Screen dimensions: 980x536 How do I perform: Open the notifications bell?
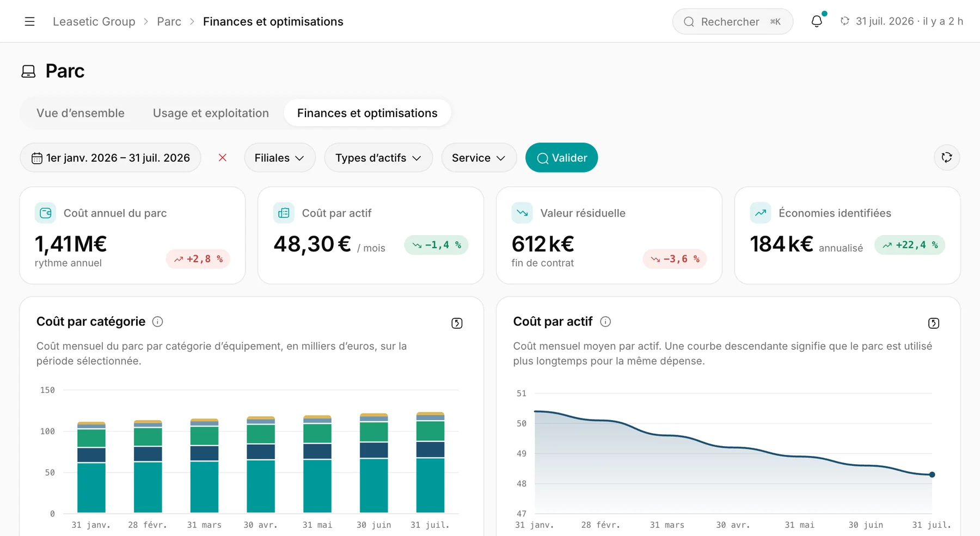817,21
